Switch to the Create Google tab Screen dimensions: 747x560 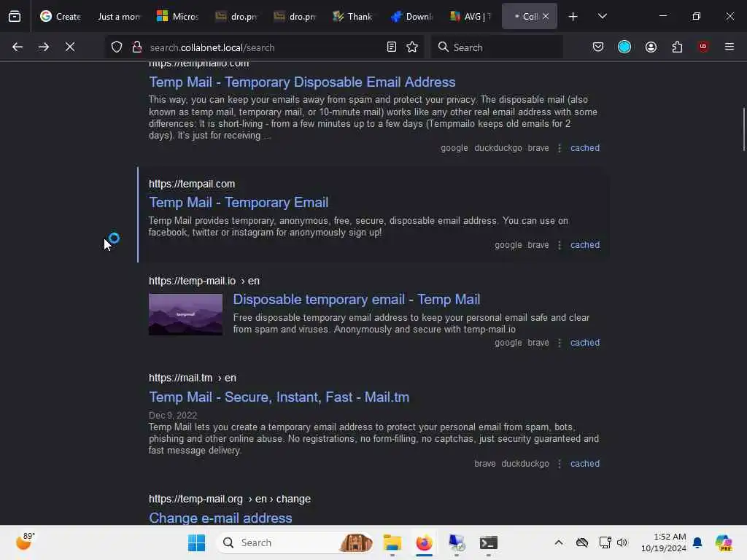coord(61,16)
